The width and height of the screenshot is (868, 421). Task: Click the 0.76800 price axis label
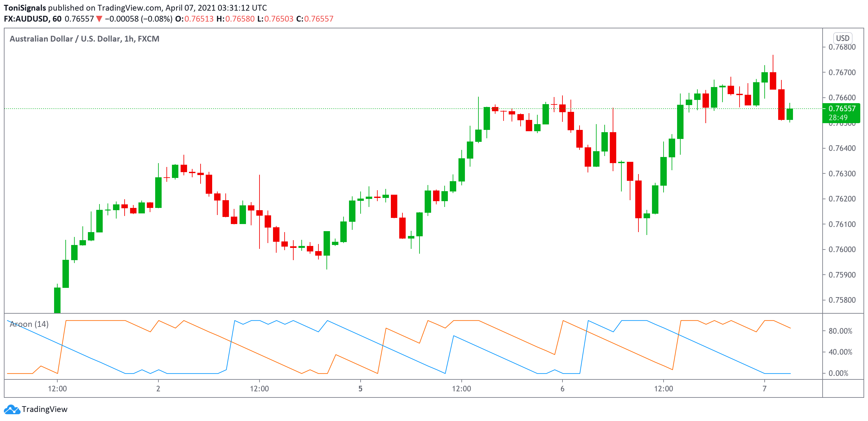842,47
